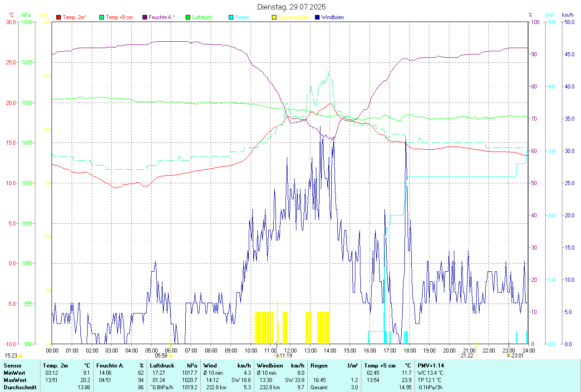Image resolution: width=581 pixels, height=392 pixels.
Task: Click the sunset icon next to 21:22
Action: [476, 356]
